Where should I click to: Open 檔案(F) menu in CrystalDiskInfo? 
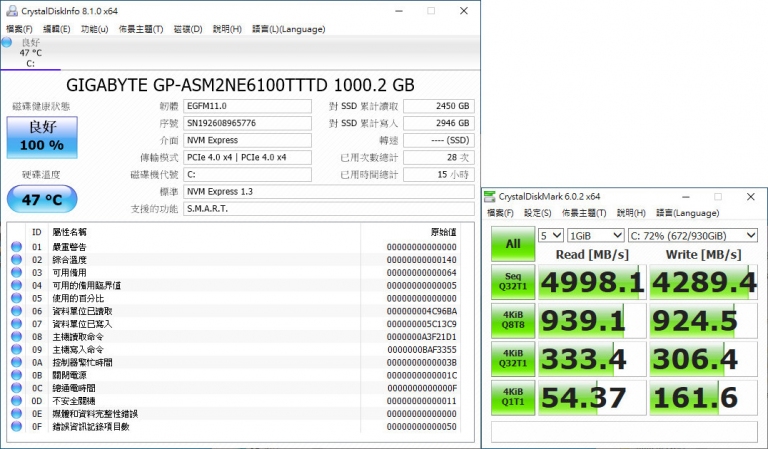20,29
